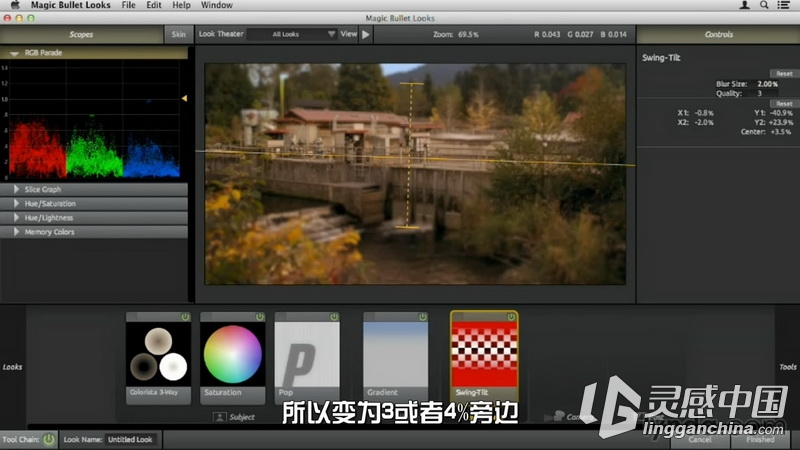The width and height of the screenshot is (800, 450).
Task: Select the Saturation color wheel tool
Action: tap(233, 359)
